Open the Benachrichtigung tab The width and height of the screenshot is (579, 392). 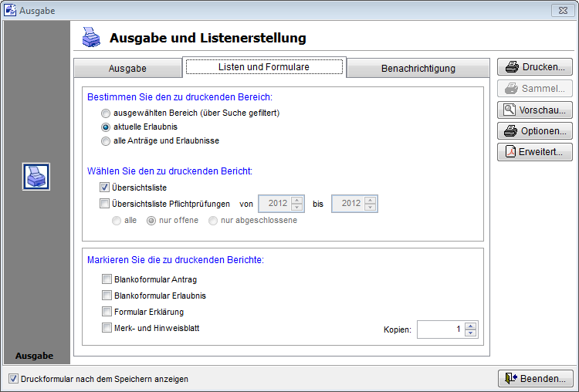click(418, 69)
